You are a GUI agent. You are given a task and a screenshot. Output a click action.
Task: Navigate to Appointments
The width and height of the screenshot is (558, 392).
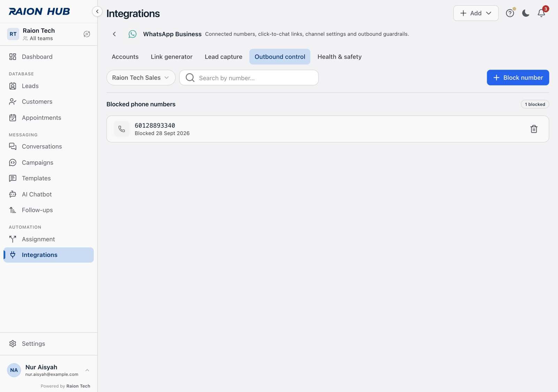[48, 118]
